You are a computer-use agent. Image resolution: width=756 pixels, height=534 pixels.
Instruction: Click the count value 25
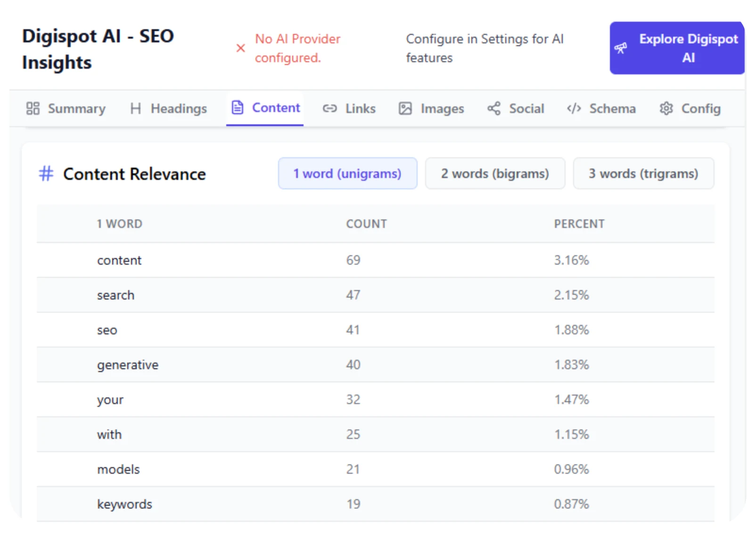tap(353, 435)
